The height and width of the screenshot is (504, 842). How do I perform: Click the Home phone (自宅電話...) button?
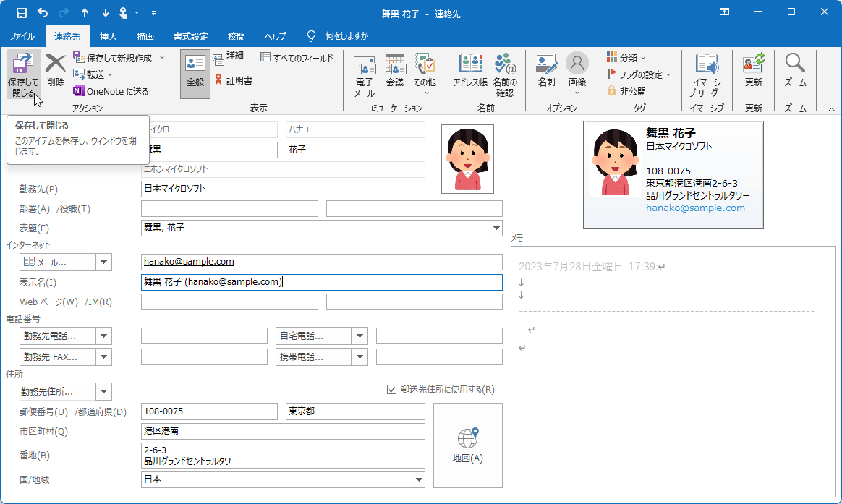(x=314, y=336)
